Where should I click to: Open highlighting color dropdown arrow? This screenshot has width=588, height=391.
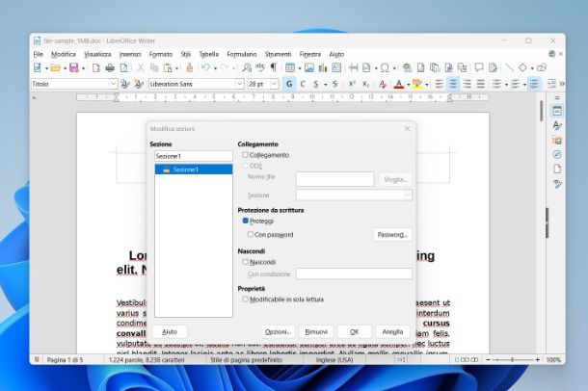pos(427,85)
